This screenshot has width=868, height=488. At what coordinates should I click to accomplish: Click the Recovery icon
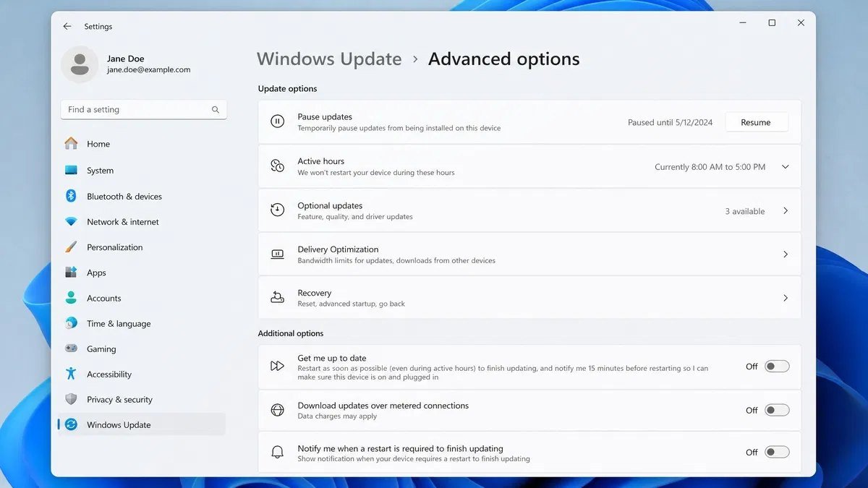pos(277,297)
